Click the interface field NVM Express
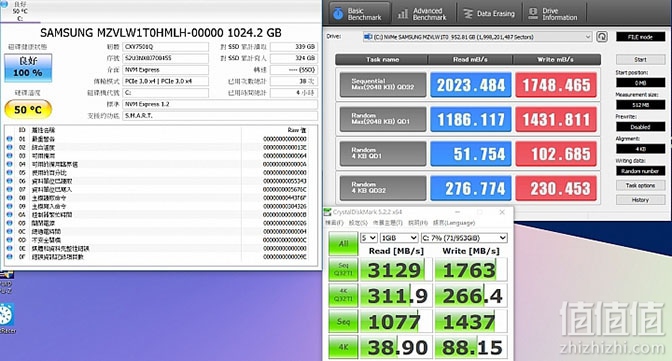This screenshot has width=672, height=361. 165,69
